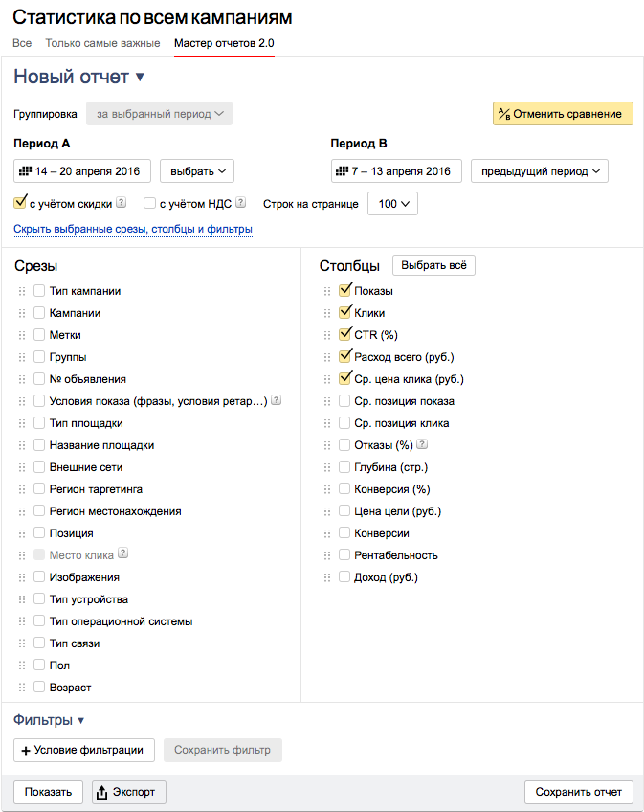The width and height of the screenshot is (644, 812).
Task: Enable the 'с учётом НДС' checkbox
Action: (x=149, y=203)
